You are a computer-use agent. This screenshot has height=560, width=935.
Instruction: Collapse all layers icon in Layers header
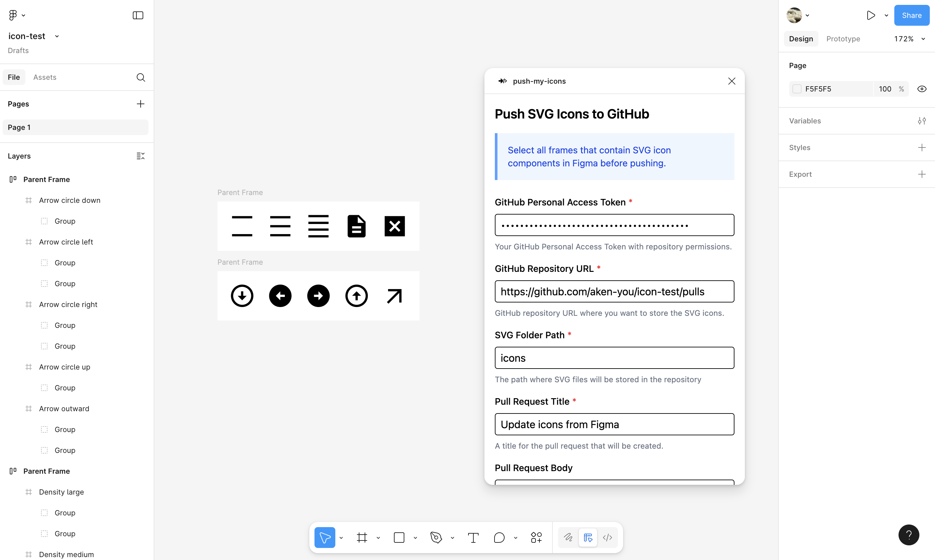pyautogui.click(x=140, y=156)
